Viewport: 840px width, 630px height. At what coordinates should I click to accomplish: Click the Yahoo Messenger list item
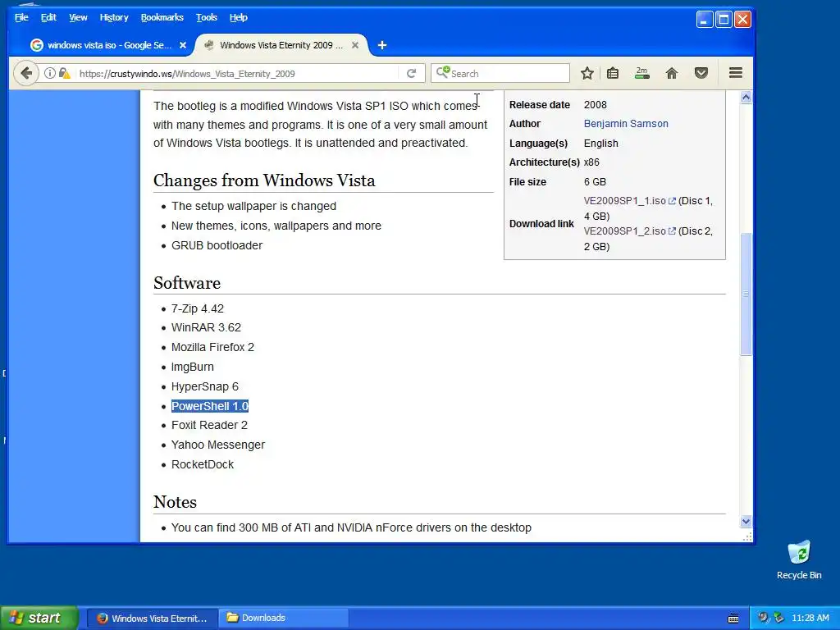click(218, 445)
